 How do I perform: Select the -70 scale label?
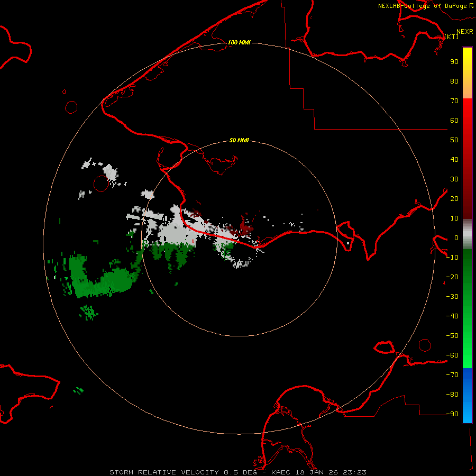pyautogui.click(x=452, y=375)
